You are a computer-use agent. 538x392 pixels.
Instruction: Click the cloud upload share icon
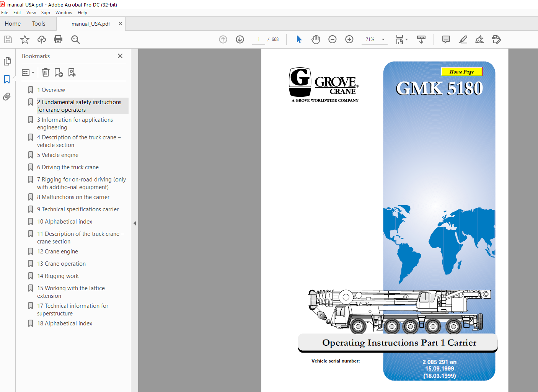coord(42,39)
